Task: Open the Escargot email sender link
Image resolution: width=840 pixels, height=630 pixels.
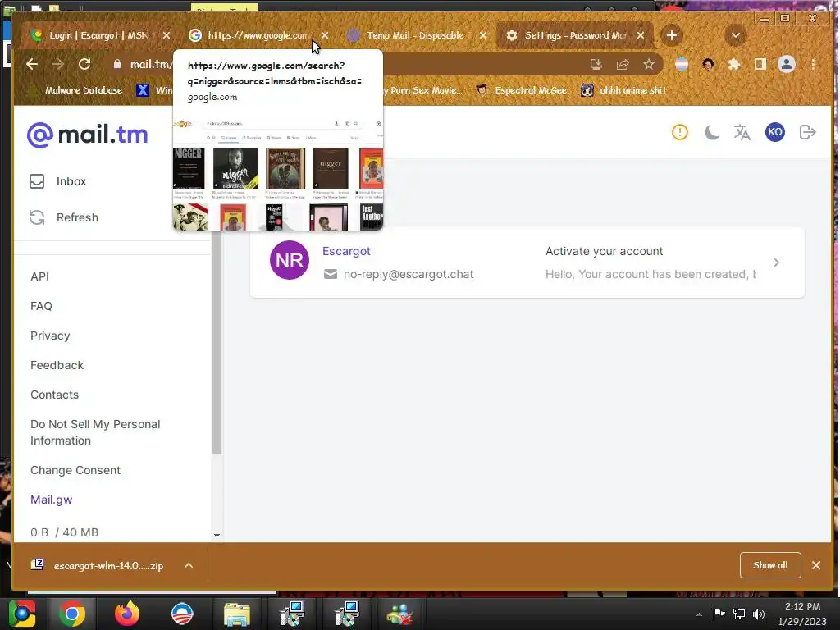Action: [x=346, y=251]
